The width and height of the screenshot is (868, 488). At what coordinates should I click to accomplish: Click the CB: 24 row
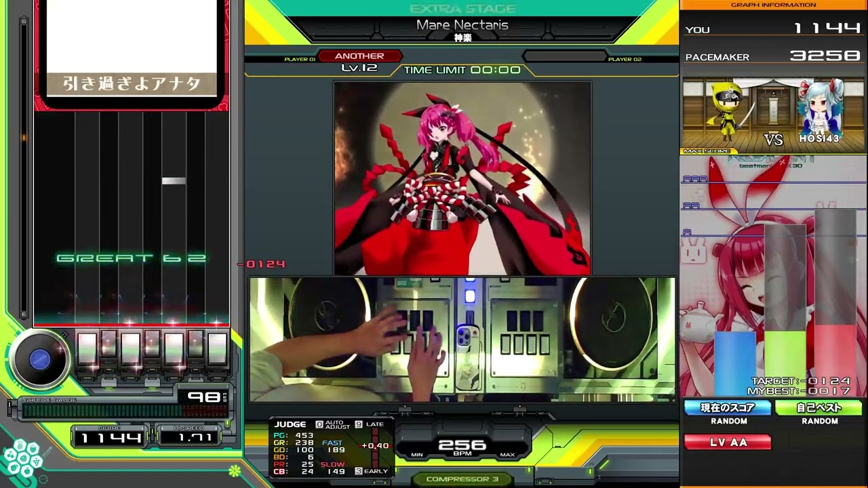[294, 472]
